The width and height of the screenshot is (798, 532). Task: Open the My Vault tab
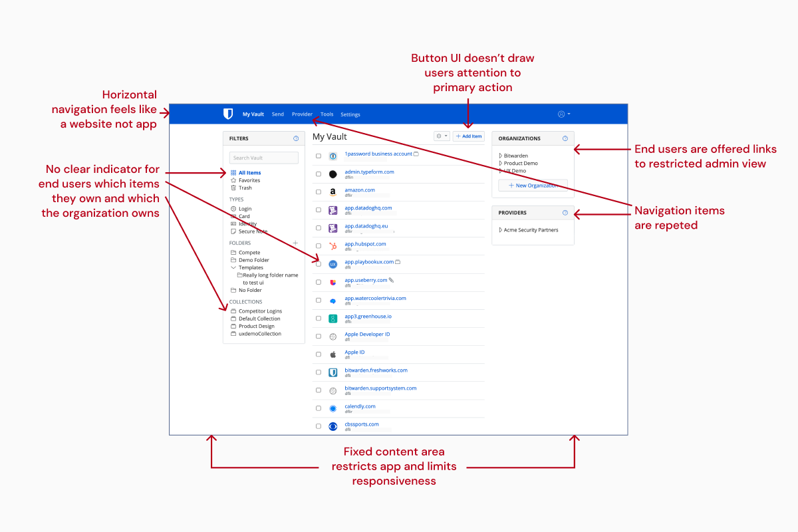click(x=253, y=114)
